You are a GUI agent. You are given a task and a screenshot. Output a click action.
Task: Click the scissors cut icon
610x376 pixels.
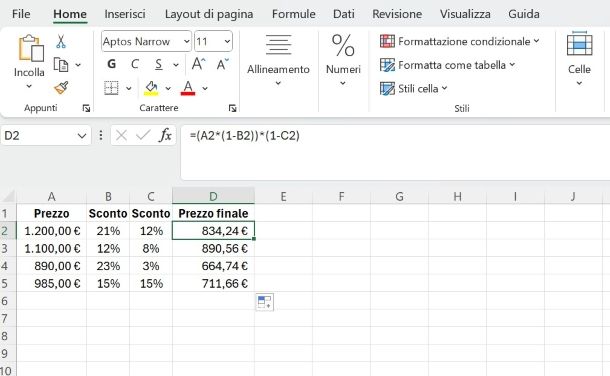(61, 41)
